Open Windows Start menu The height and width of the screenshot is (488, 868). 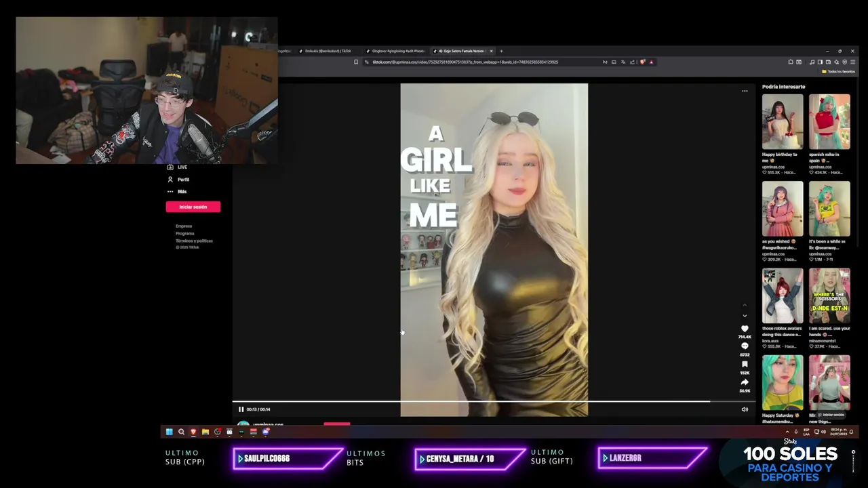click(x=169, y=432)
